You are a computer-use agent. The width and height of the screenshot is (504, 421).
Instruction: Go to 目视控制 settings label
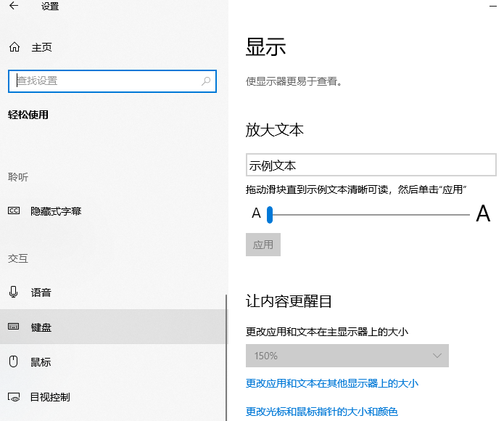tap(50, 397)
